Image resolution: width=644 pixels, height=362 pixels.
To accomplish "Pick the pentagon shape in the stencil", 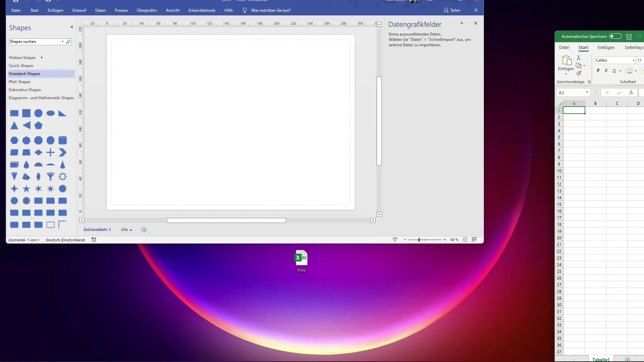I will [39, 125].
